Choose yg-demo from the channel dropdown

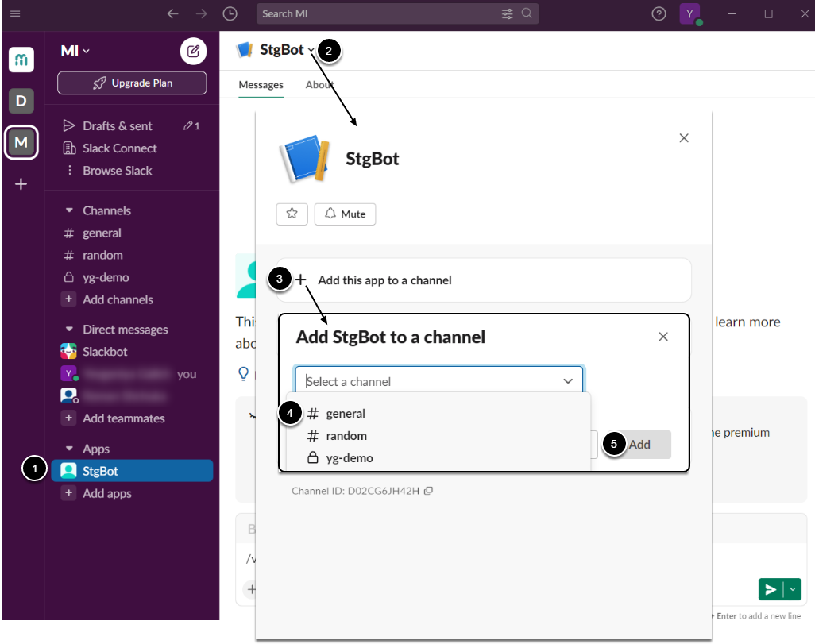coord(438,458)
